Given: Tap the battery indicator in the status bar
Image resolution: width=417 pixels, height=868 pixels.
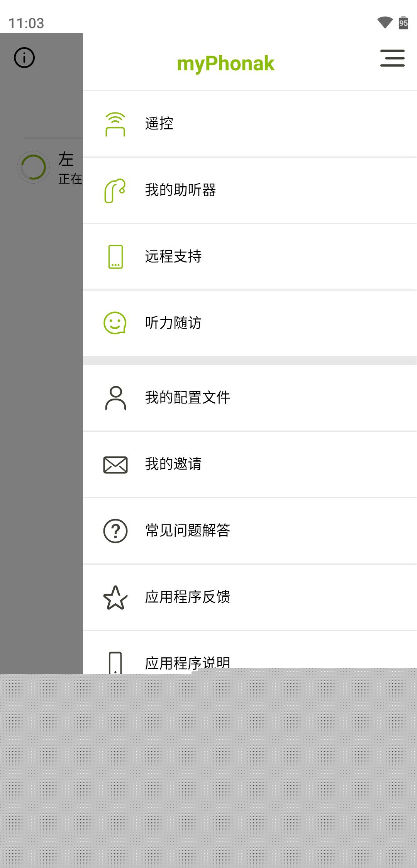Looking at the screenshot, I should (403, 22).
